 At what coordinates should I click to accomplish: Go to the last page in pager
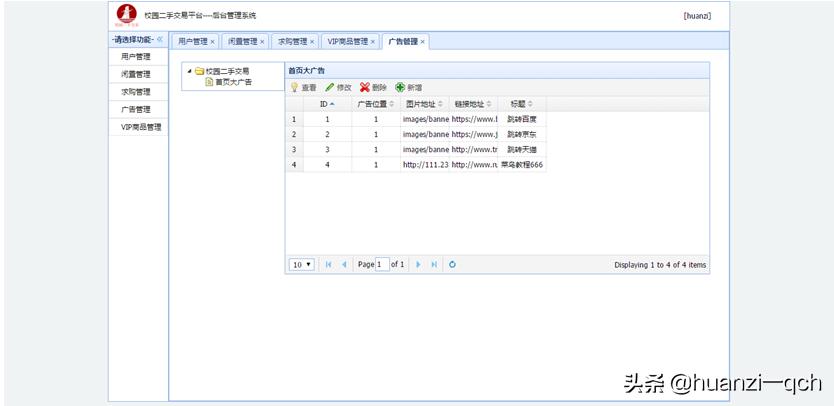[x=434, y=264]
